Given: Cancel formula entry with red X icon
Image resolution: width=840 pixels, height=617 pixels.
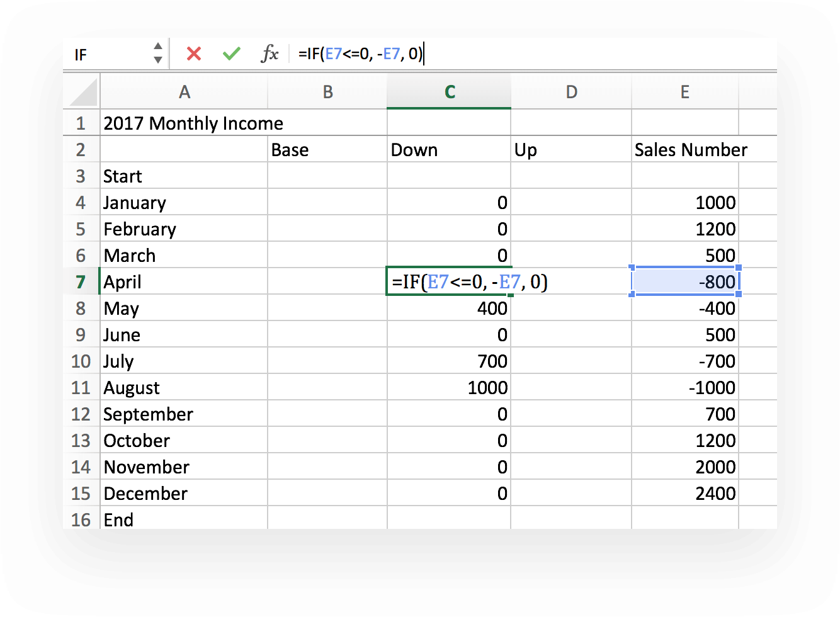Looking at the screenshot, I should tap(193, 54).
